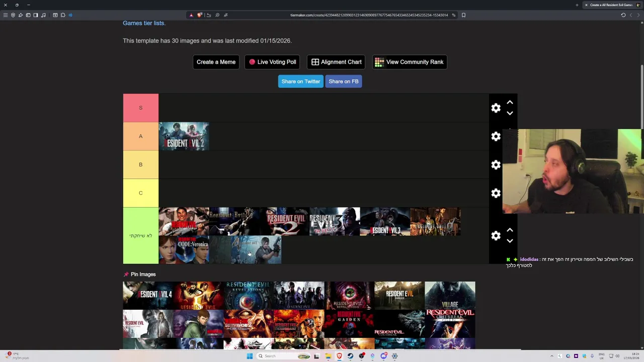Viewport: 644px width, 362px height.
Task: Click the Brave Rewards triangle icon
Action: 191,15
